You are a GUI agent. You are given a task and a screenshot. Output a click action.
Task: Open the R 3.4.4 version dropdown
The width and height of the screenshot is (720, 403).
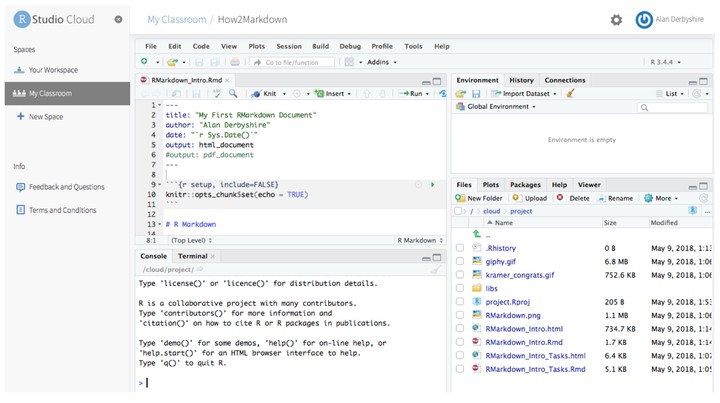(665, 62)
